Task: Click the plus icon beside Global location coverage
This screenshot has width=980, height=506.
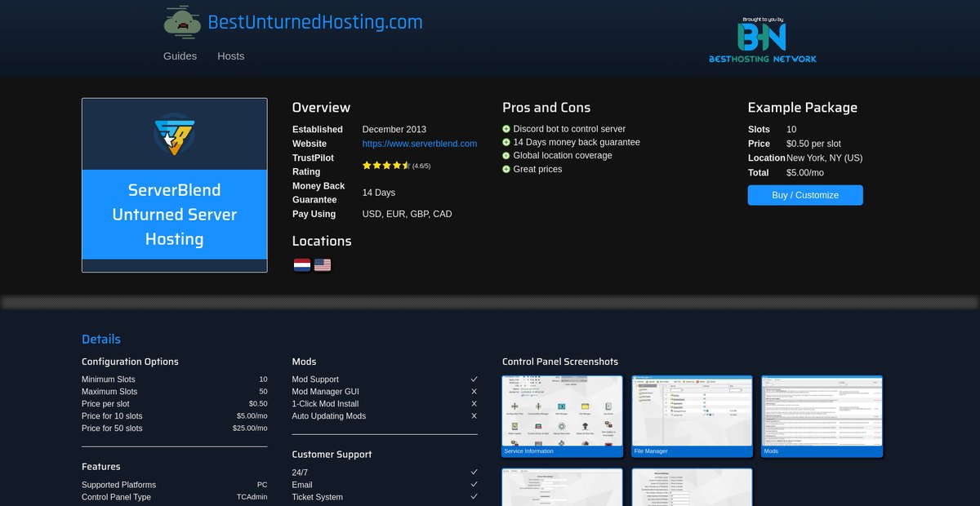Action: point(506,156)
